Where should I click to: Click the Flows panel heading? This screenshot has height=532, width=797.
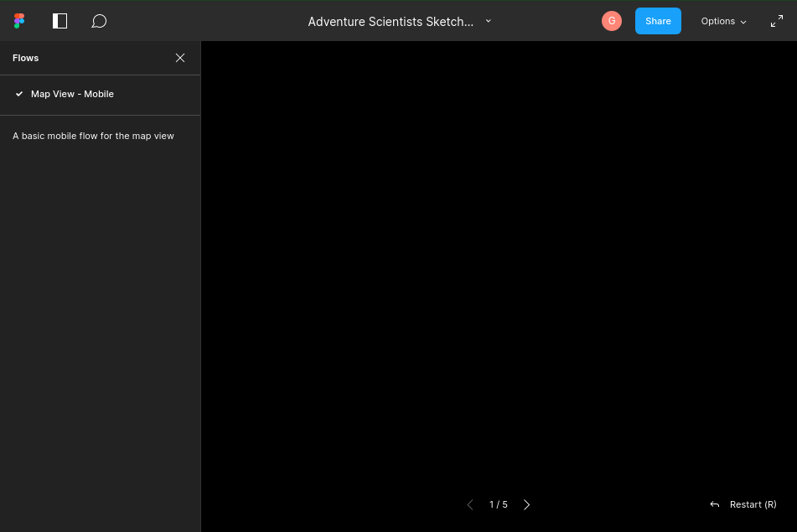[x=25, y=58]
